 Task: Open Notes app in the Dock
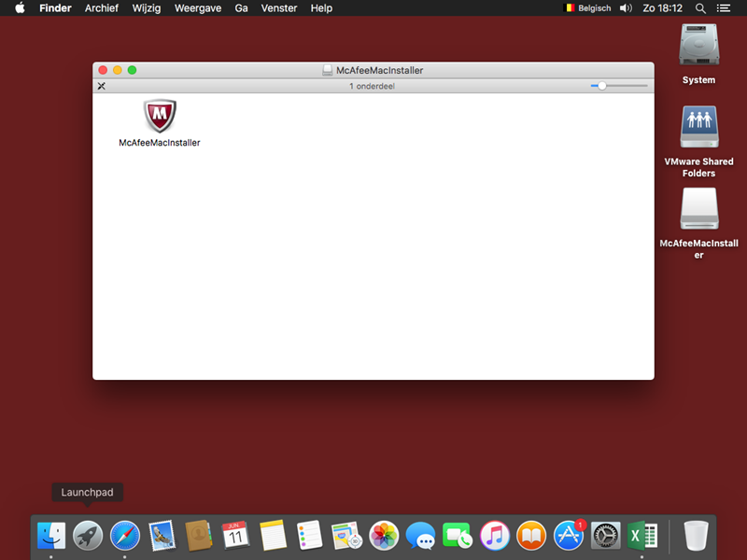[x=273, y=535]
